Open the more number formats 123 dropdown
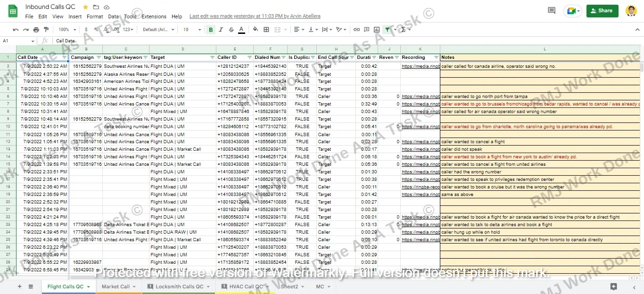 [128, 30]
